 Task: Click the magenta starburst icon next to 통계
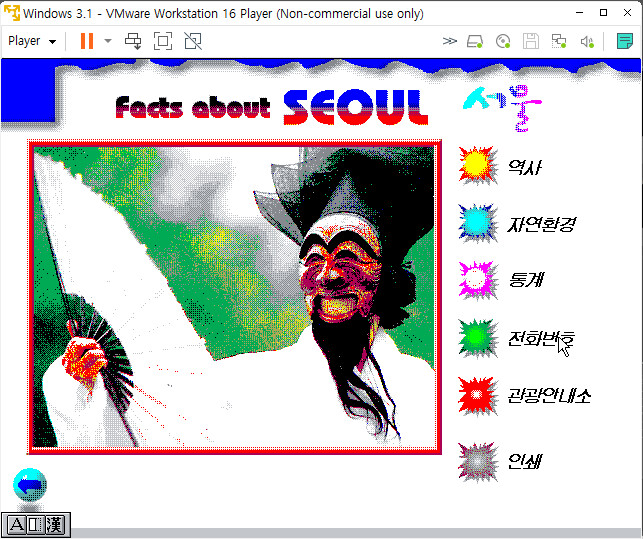tap(477, 280)
